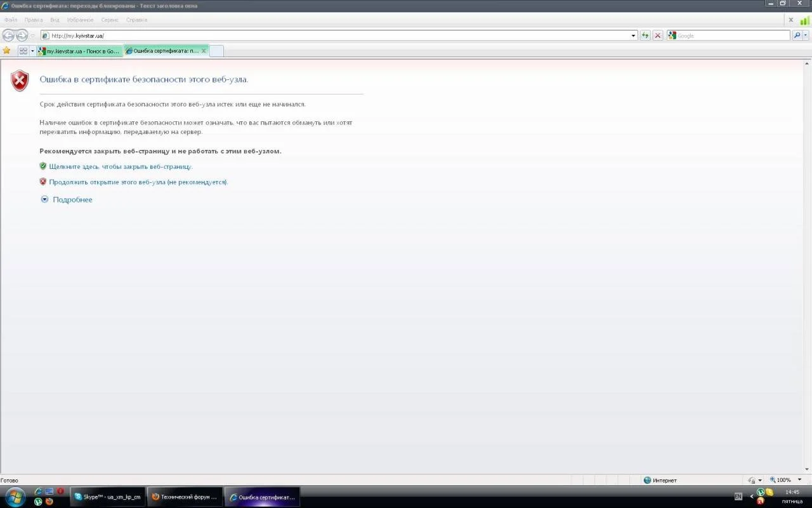Close the Ошибка сертификата tab

[x=204, y=51]
